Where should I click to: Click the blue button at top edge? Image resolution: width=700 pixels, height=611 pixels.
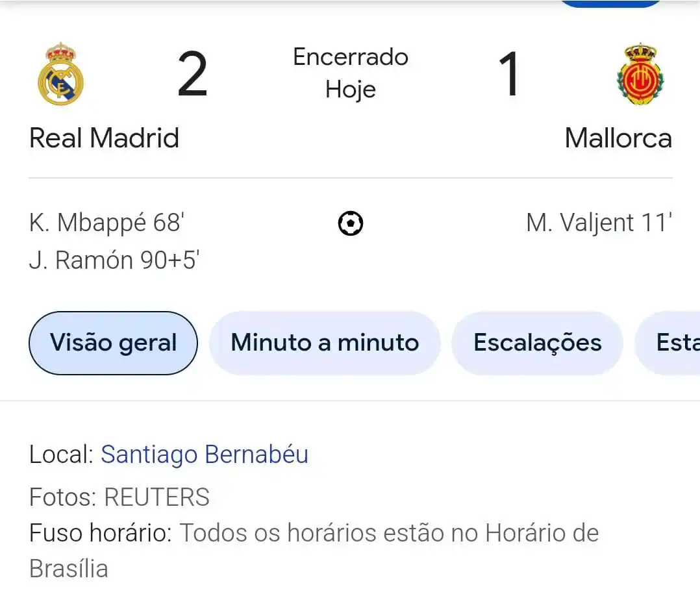(x=610, y=3)
